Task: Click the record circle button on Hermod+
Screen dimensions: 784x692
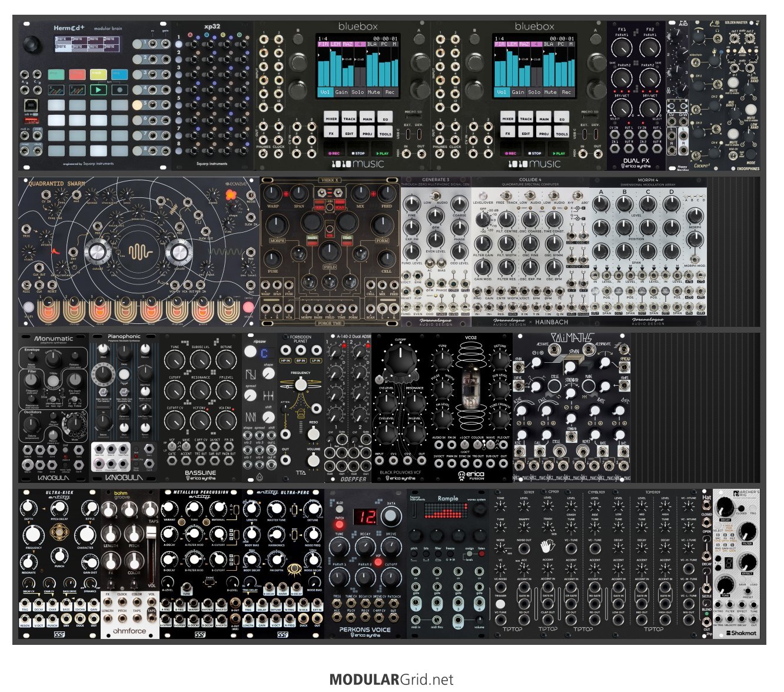Action: click(119, 90)
